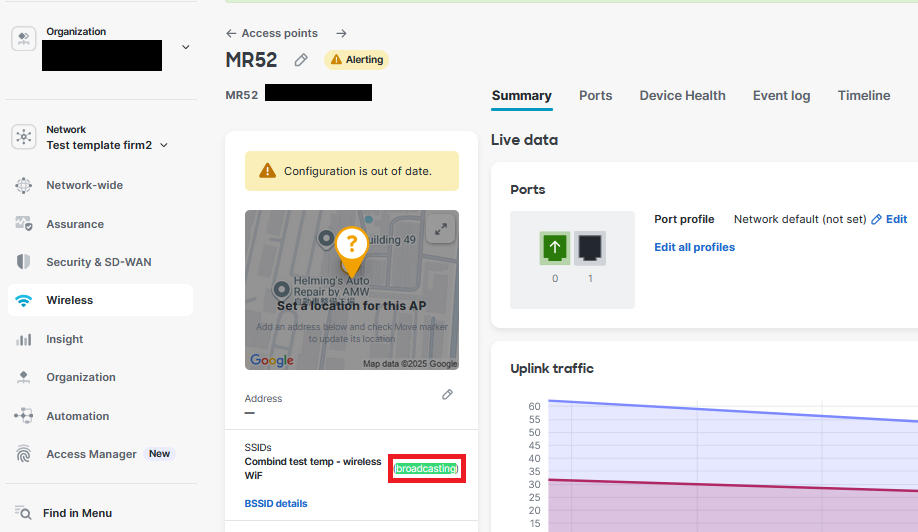
Task: Open Security & SD-WAN menu
Action: [98, 262]
